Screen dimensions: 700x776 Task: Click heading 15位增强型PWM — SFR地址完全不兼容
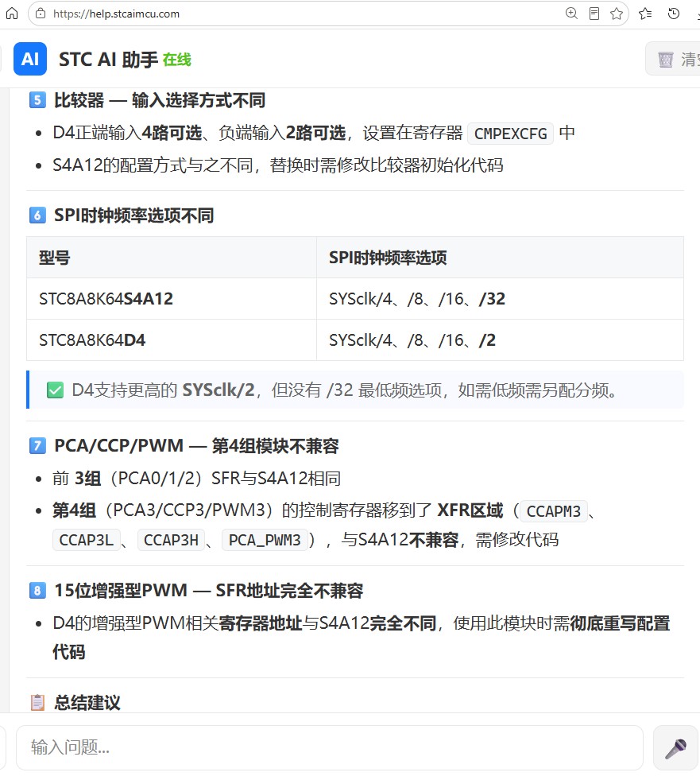(209, 591)
